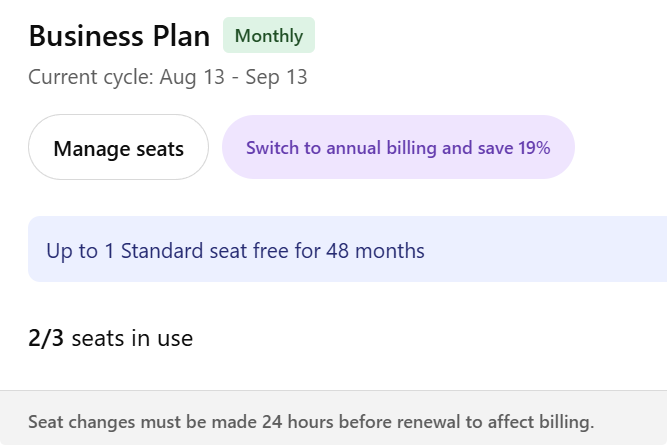Click the Sep 13 cycle end date
Viewport: 667px width, 445px height.
pyautogui.click(x=276, y=77)
